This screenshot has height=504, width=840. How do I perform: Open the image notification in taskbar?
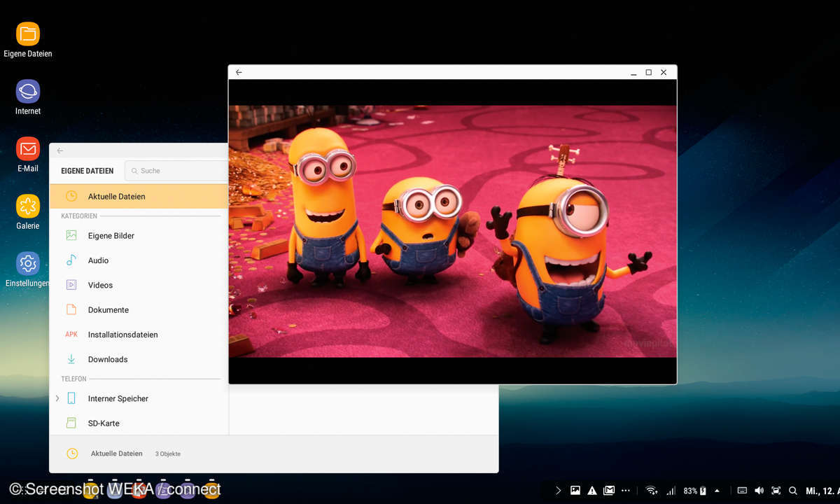575,491
